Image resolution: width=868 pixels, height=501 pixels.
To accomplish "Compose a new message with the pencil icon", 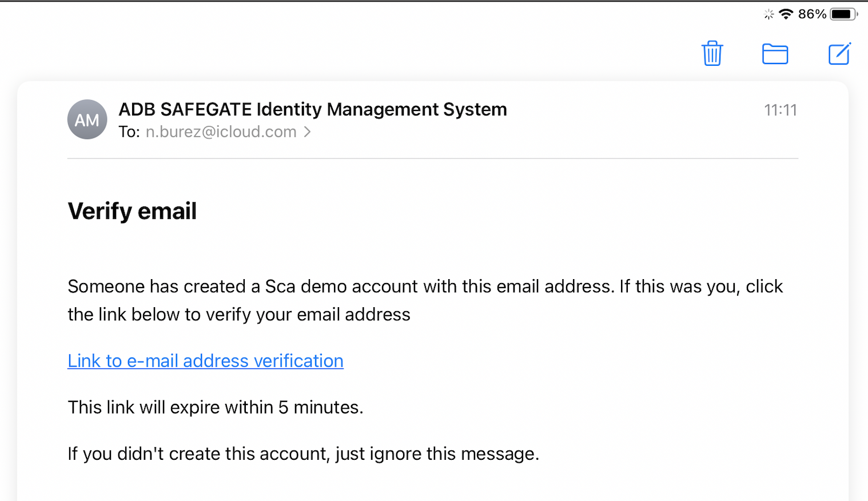I will (x=839, y=54).
